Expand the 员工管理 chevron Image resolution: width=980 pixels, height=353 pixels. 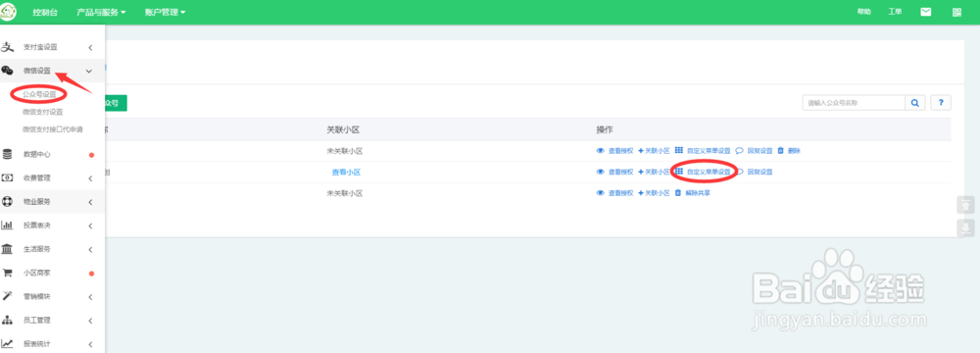coord(90,321)
